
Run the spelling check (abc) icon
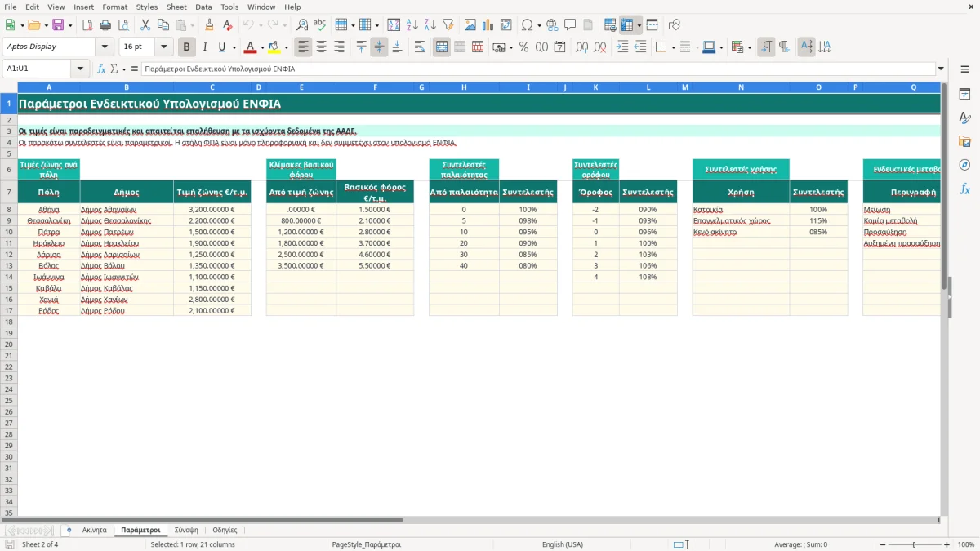[x=319, y=25]
